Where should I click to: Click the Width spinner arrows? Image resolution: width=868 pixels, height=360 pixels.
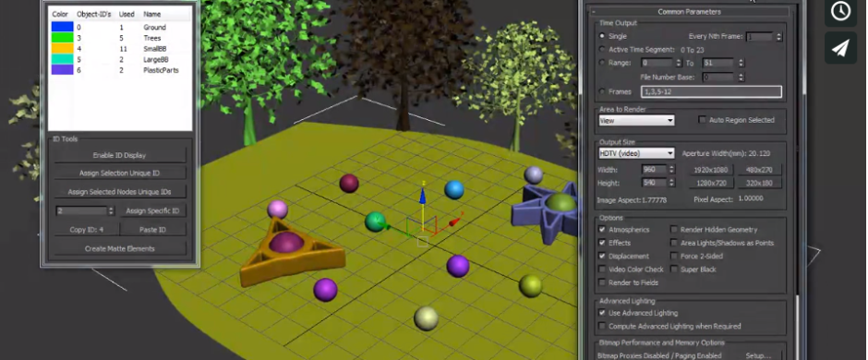click(x=672, y=170)
